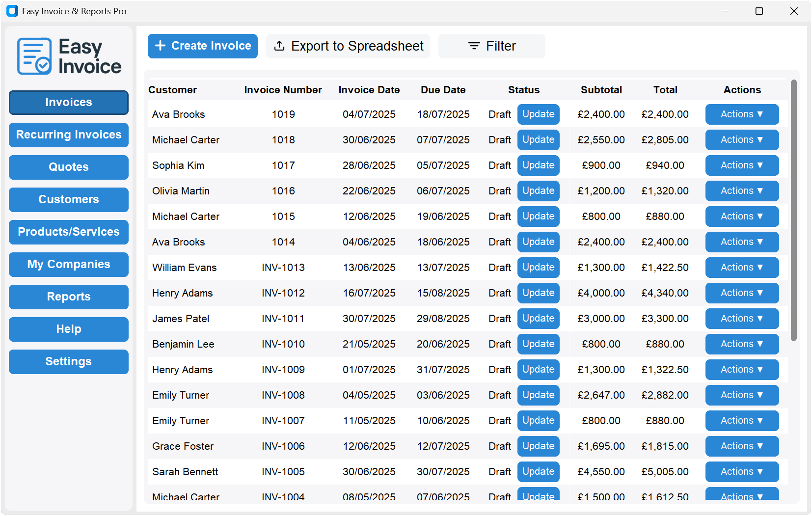Expand Actions dropdown for invoice 1014
Viewport: 812px width, 516px height.
point(742,242)
